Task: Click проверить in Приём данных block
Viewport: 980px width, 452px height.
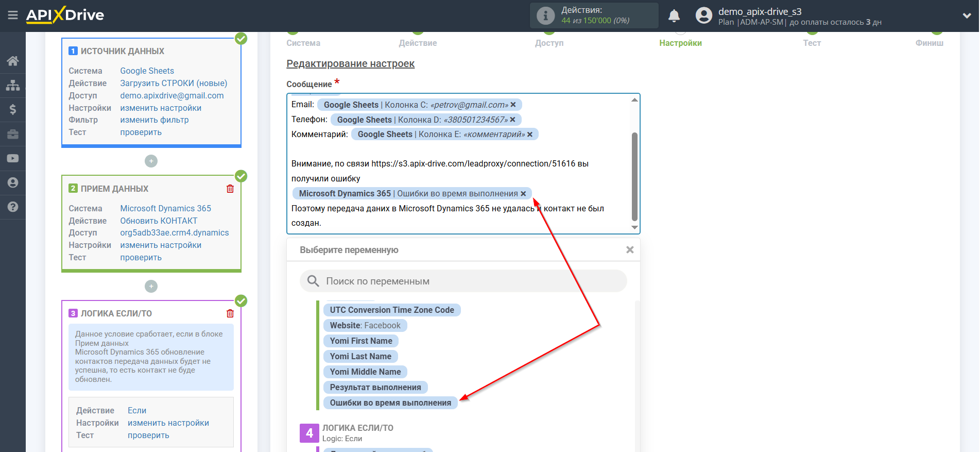Action: (141, 257)
